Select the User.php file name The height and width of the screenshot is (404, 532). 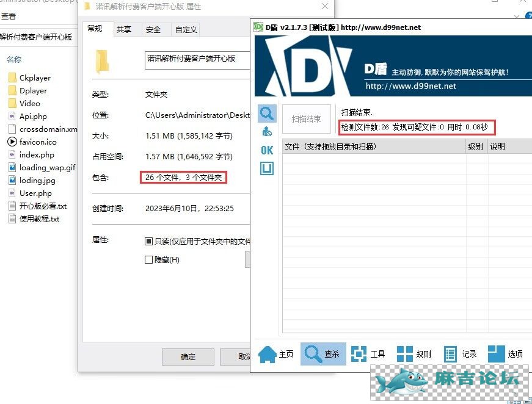point(35,193)
